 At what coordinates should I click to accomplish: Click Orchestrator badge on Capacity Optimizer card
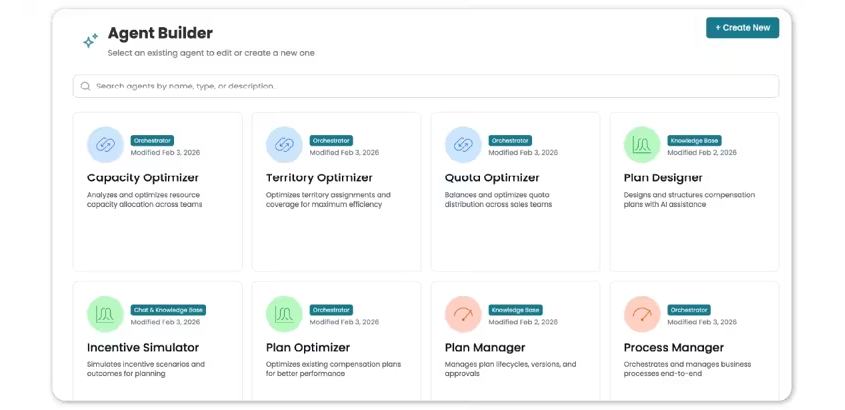[152, 141]
